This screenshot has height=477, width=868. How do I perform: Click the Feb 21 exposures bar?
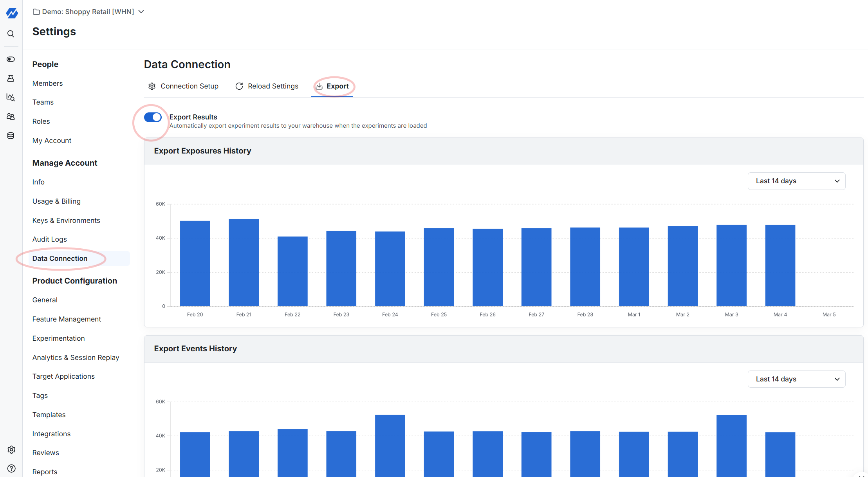244,262
